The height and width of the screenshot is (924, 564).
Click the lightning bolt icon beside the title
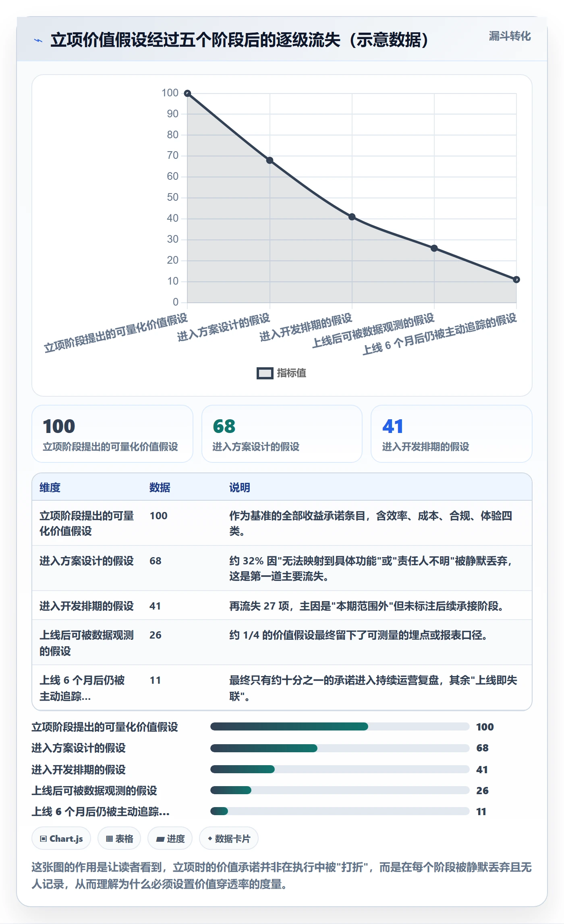coord(38,40)
